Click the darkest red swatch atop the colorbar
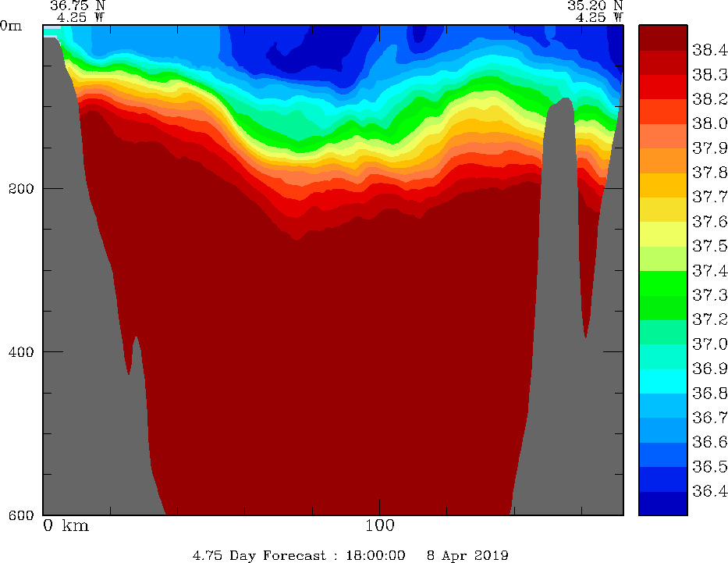 click(662, 37)
